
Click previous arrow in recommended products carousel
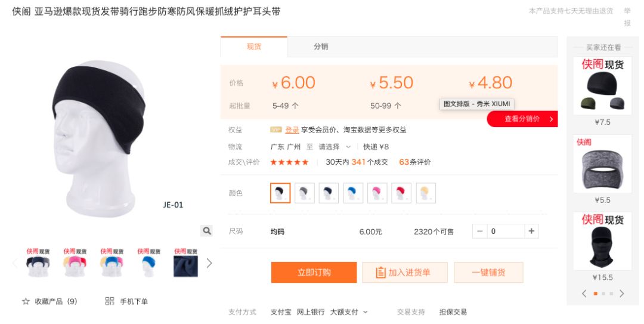point(584,294)
